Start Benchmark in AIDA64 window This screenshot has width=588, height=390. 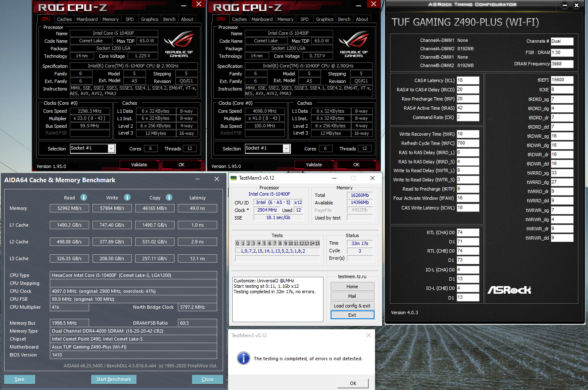tap(113, 379)
